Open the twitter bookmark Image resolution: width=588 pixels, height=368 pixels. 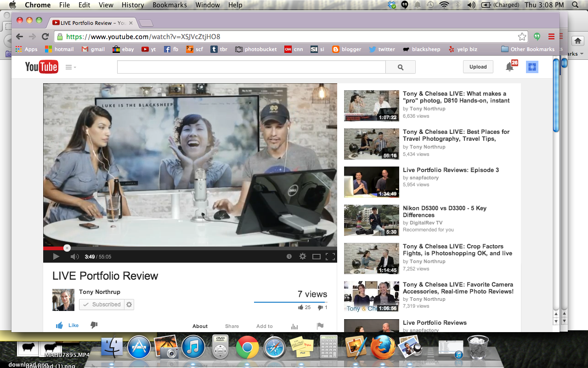pyautogui.click(x=382, y=49)
